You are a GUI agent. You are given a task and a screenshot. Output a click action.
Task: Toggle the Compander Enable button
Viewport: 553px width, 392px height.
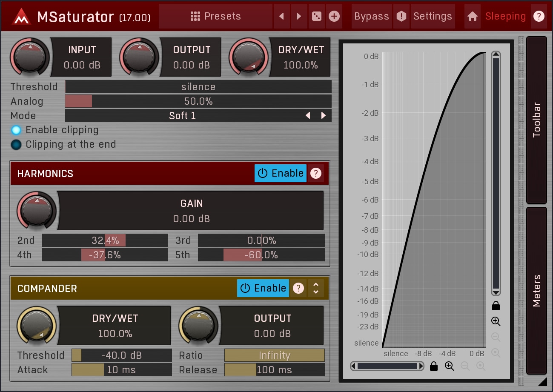click(x=263, y=289)
